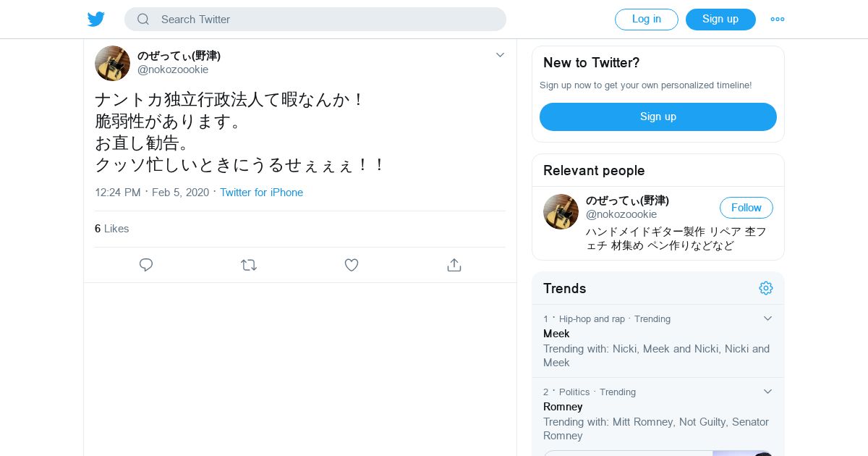Click the large Sign up button in New to Twitter
The image size is (868, 456).
click(x=658, y=117)
